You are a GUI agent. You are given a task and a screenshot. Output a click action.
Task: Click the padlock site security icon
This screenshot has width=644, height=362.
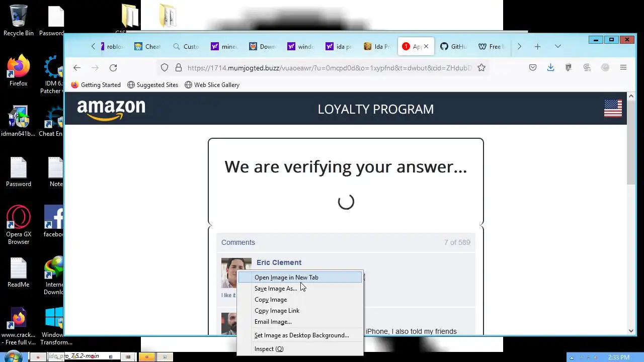[178, 67]
